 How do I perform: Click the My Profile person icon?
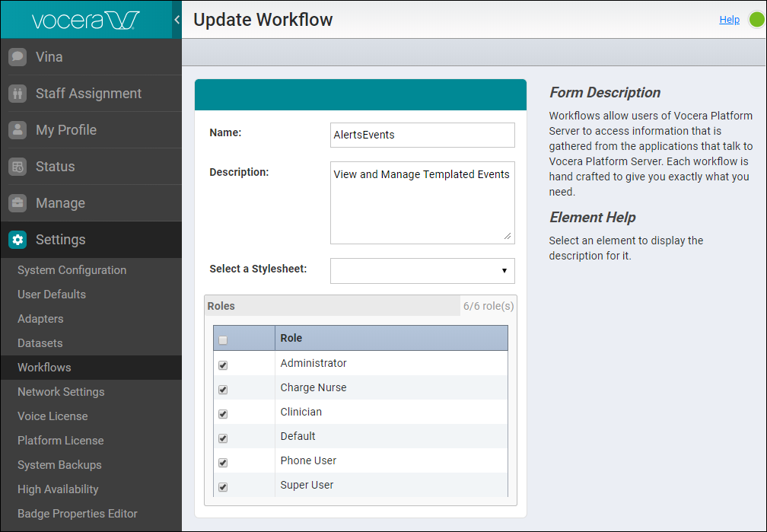click(17, 129)
